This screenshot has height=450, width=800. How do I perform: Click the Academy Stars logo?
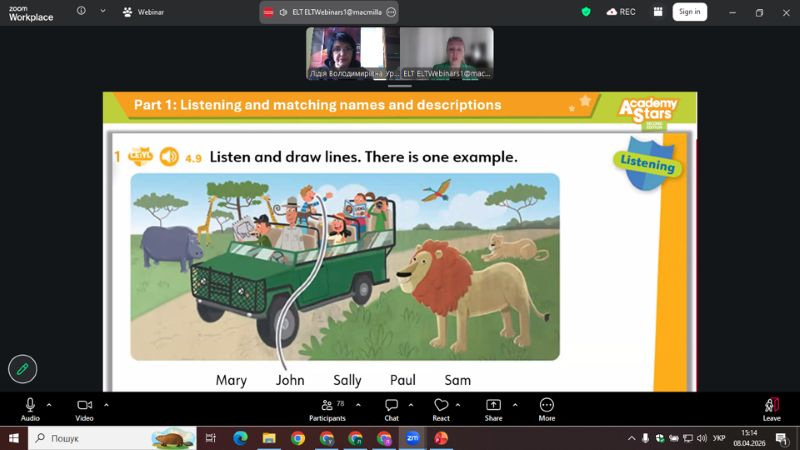(648, 111)
